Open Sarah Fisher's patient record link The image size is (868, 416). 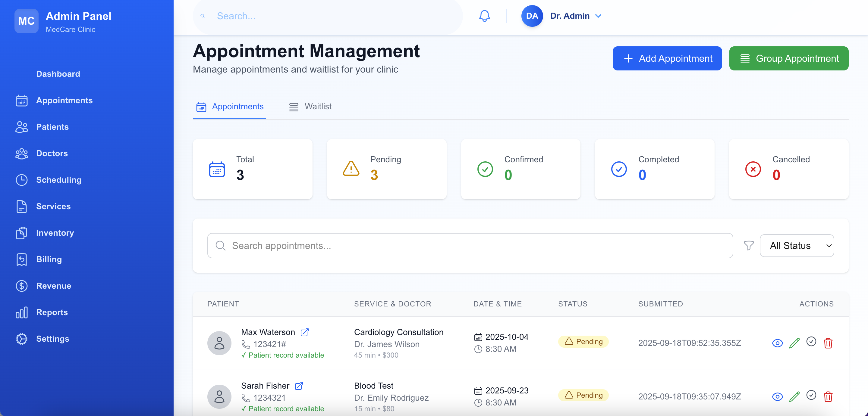click(299, 386)
